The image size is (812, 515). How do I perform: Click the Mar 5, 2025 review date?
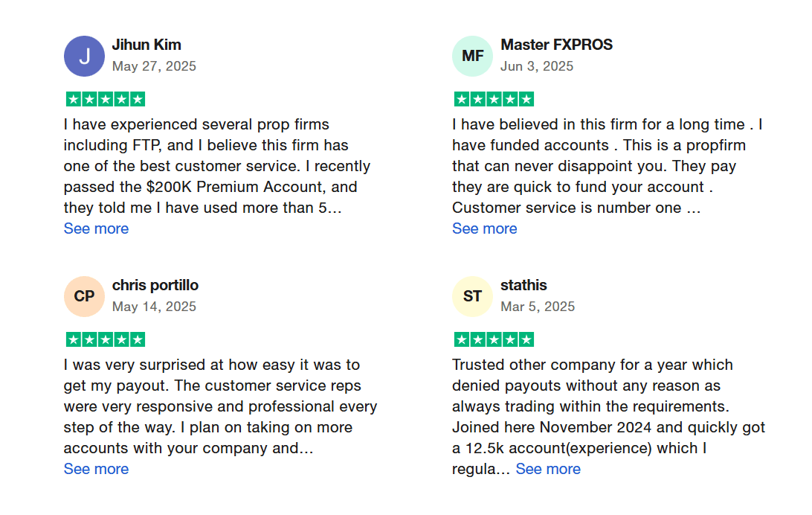tap(538, 307)
